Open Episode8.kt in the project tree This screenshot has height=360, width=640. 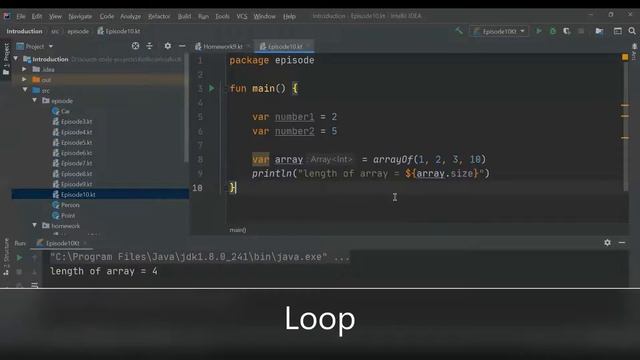point(72,174)
